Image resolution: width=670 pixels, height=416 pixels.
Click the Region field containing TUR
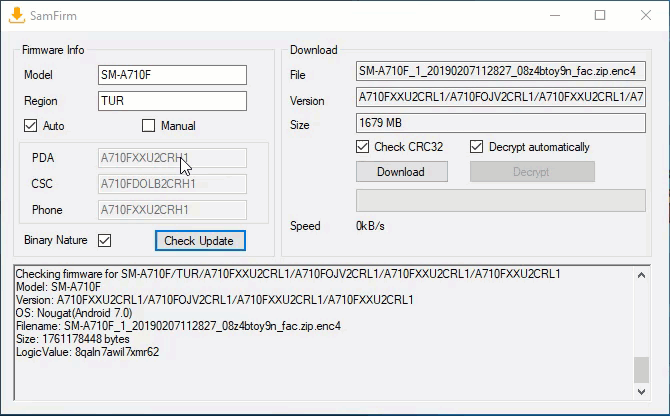[x=172, y=101]
